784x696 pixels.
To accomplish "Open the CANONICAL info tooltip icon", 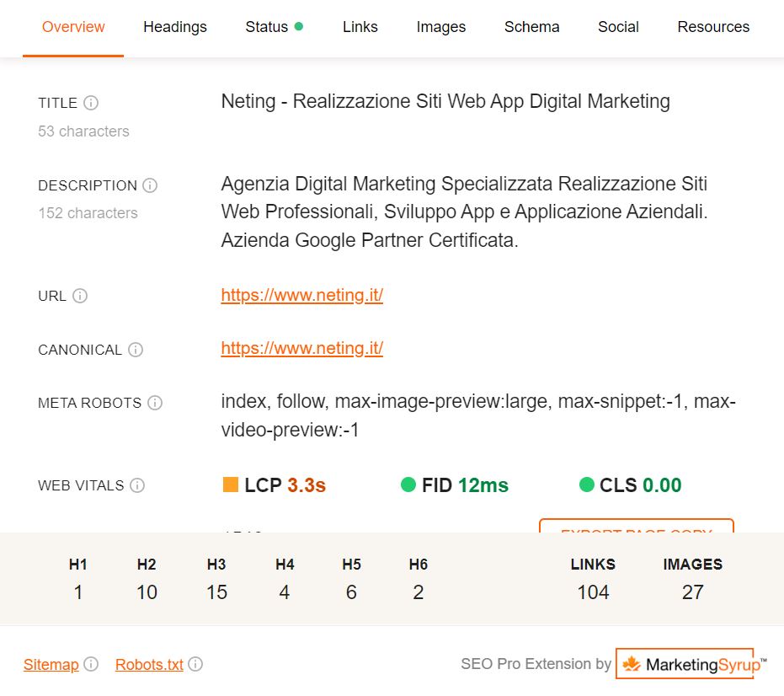I will click(x=136, y=349).
